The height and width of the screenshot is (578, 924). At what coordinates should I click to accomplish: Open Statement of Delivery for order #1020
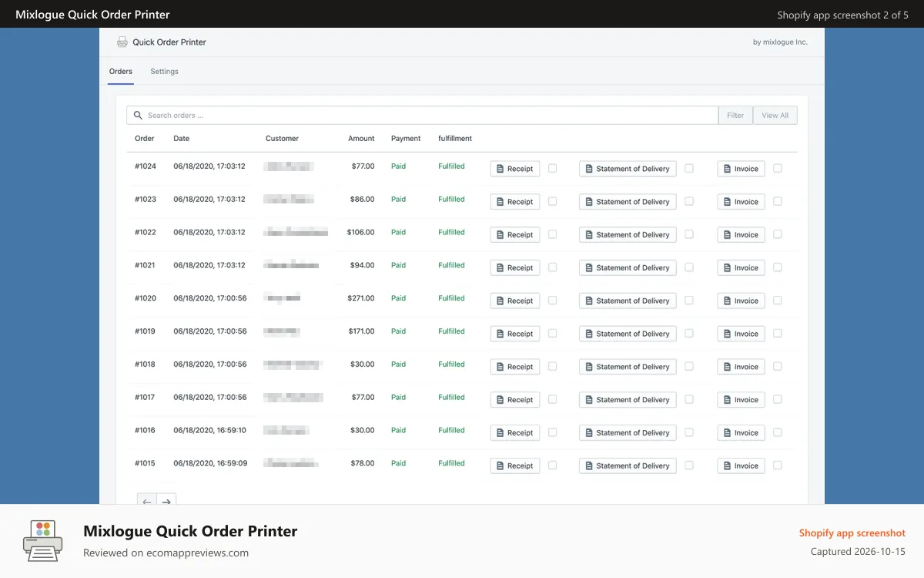pyautogui.click(x=628, y=301)
